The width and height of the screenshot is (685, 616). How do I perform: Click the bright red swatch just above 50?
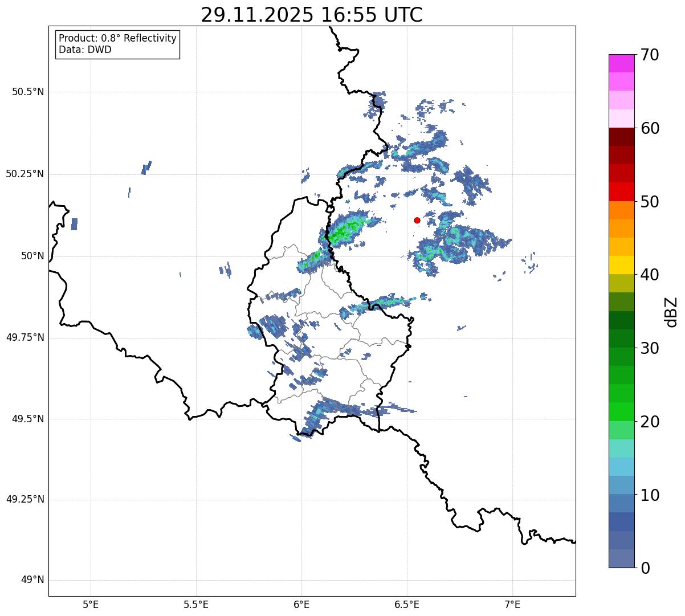point(621,191)
